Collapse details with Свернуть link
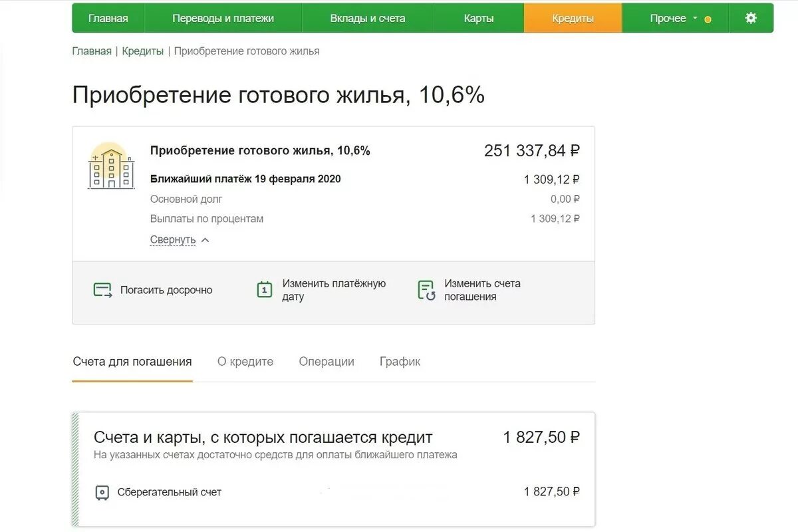This screenshot has height=532, width=798. point(173,239)
